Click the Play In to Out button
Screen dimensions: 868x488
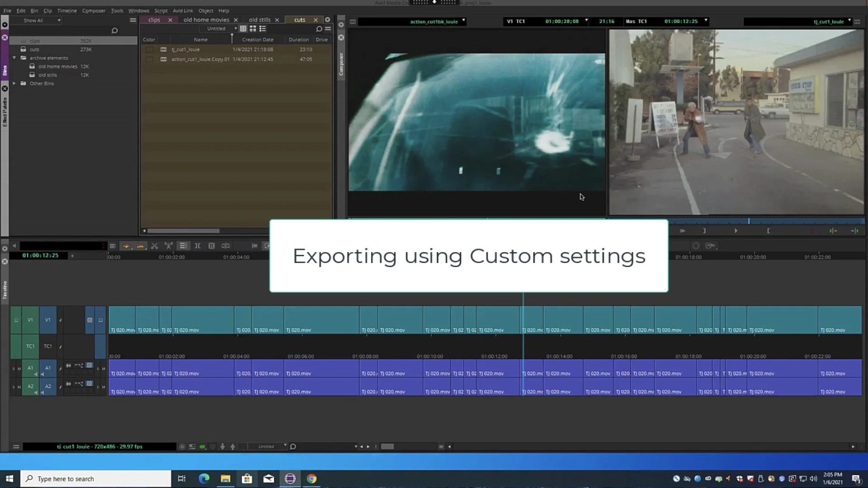click(x=682, y=231)
